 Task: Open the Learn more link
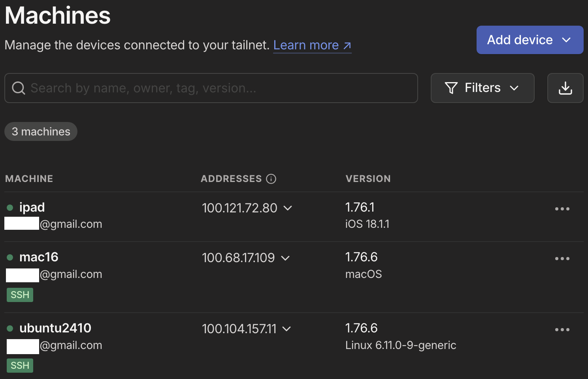click(x=312, y=45)
